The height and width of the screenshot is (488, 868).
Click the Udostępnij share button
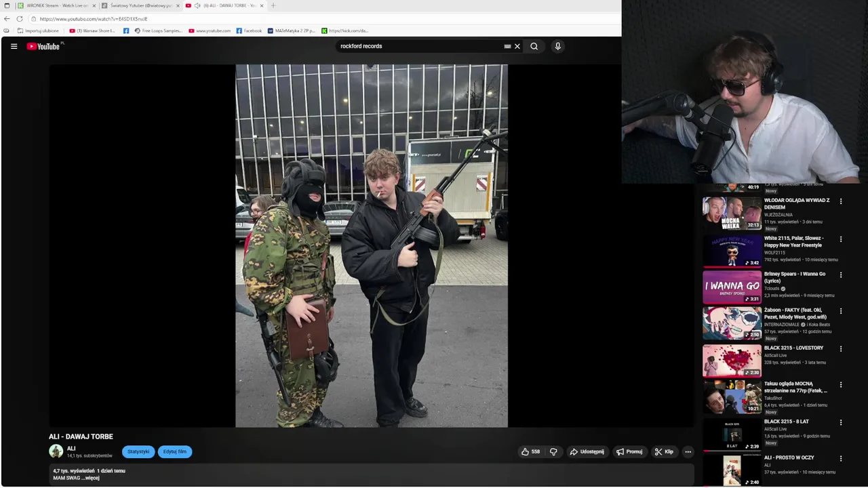click(x=587, y=451)
